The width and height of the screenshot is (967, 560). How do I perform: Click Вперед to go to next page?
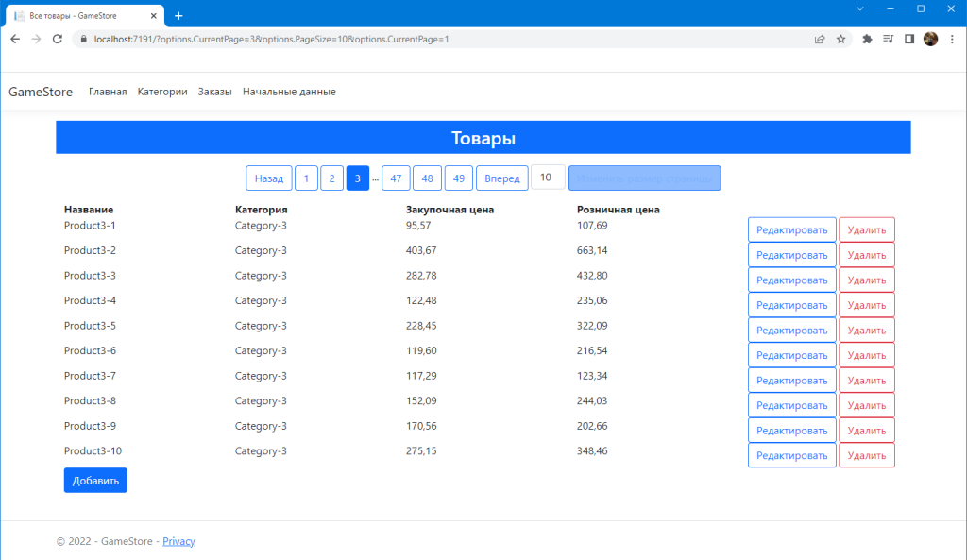point(501,178)
